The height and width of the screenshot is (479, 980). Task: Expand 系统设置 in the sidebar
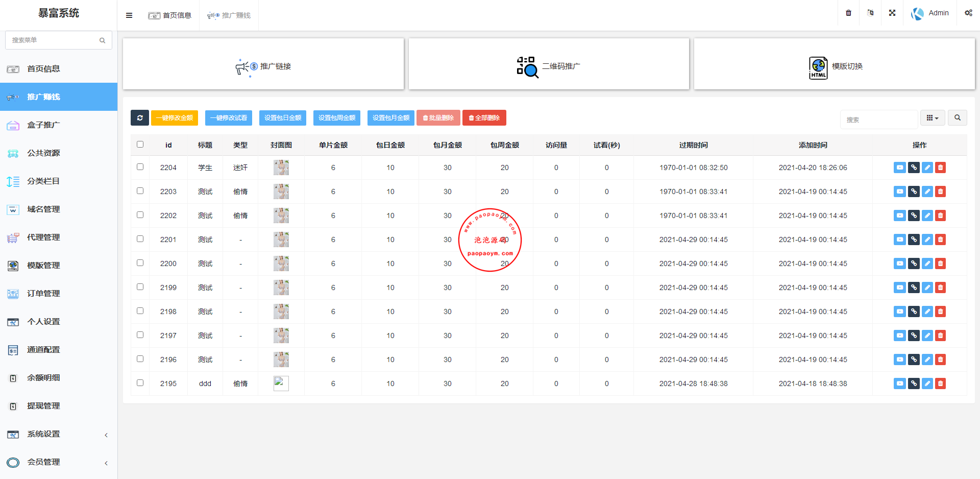59,434
